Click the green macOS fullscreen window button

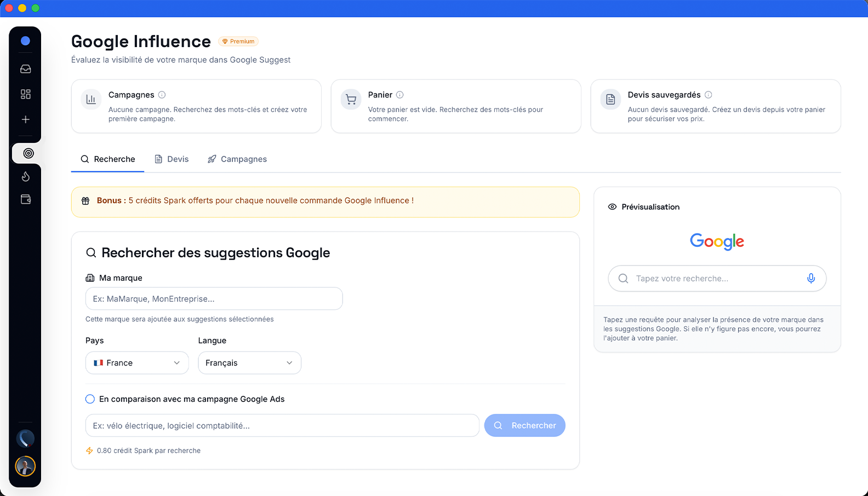(x=36, y=8)
